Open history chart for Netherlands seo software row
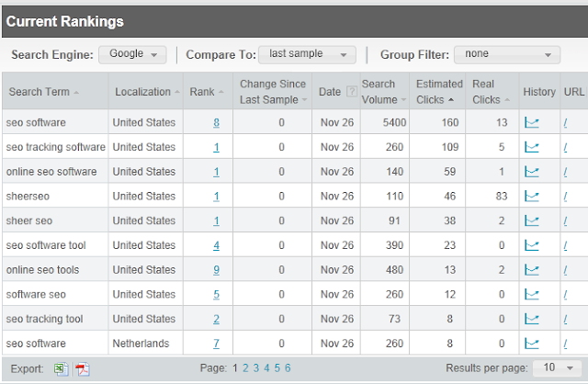This screenshot has height=384, width=588. (x=532, y=344)
